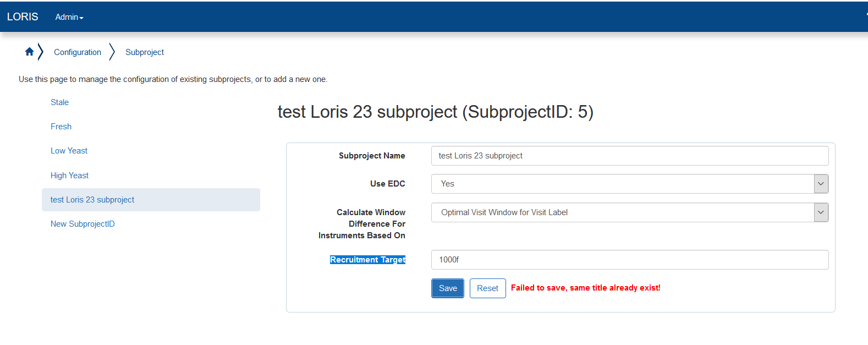This screenshot has height=345, width=868.
Task: Click the LORIS logo in navbar
Action: coord(22,17)
